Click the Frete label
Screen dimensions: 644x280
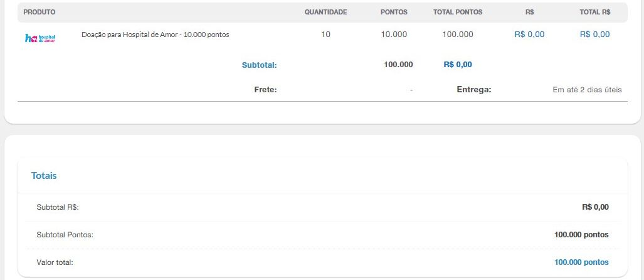point(265,90)
